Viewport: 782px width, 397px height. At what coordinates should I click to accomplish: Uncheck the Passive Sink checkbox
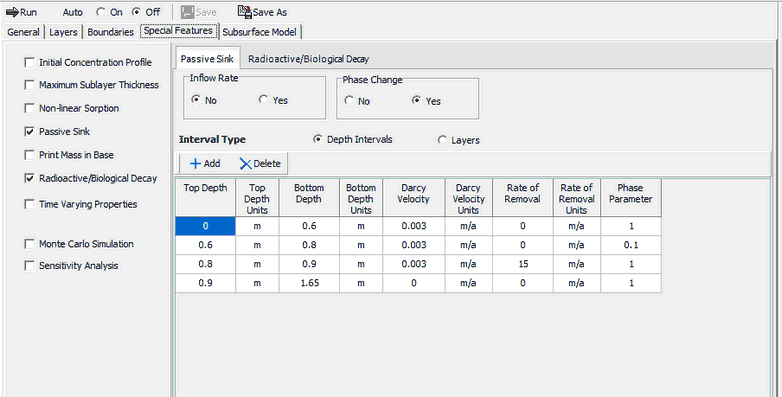click(x=29, y=132)
